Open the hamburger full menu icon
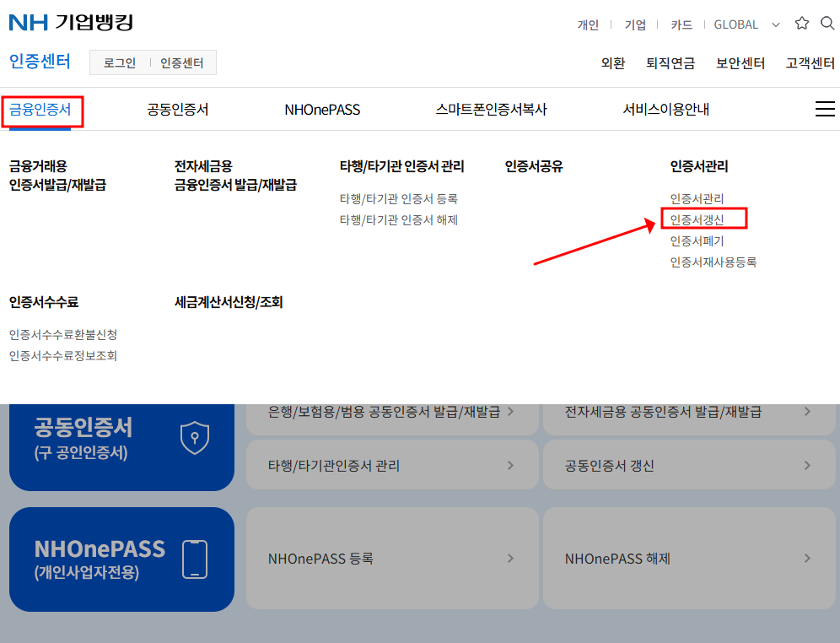This screenshot has width=840, height=643. (x=825, y=109)
